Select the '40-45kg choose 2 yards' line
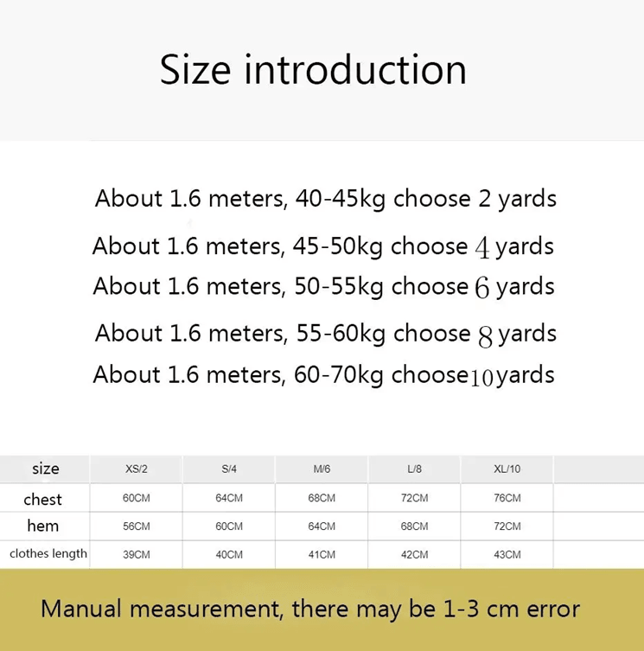644x651 pixels. point(326,199)
